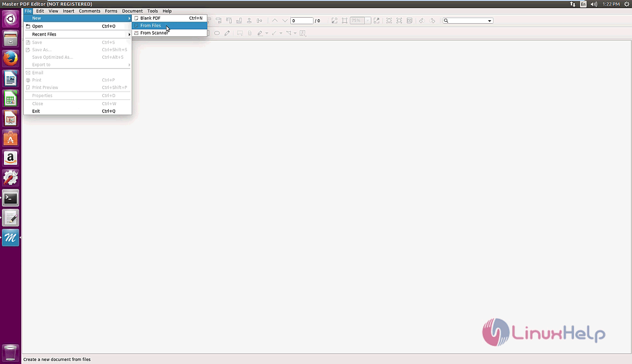Open the Edit menu

(40, 11)
